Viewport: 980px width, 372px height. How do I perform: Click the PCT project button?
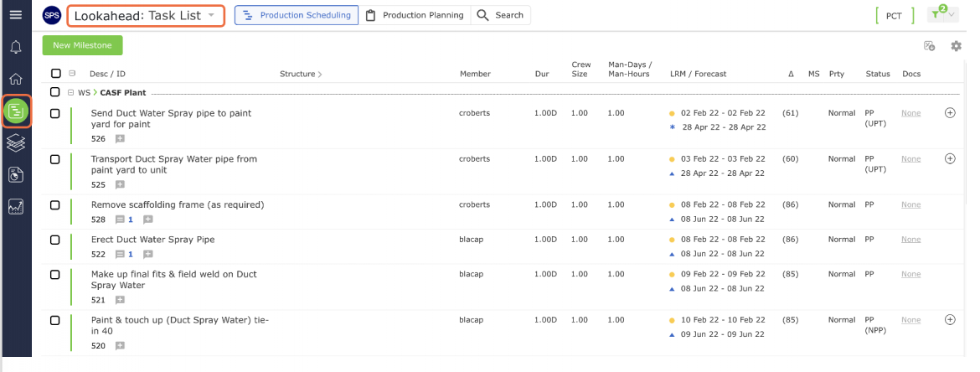(x=894, y=16)
